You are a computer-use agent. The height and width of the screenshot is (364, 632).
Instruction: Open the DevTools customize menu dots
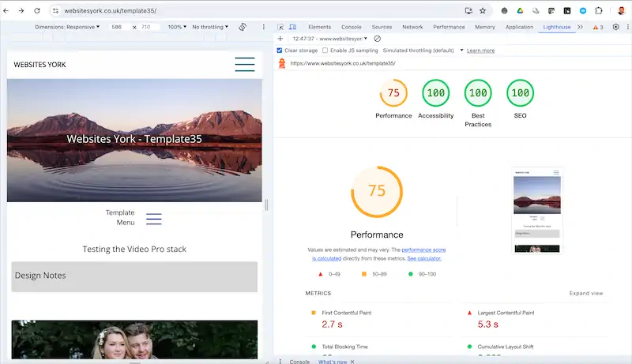tap(627, 27)
